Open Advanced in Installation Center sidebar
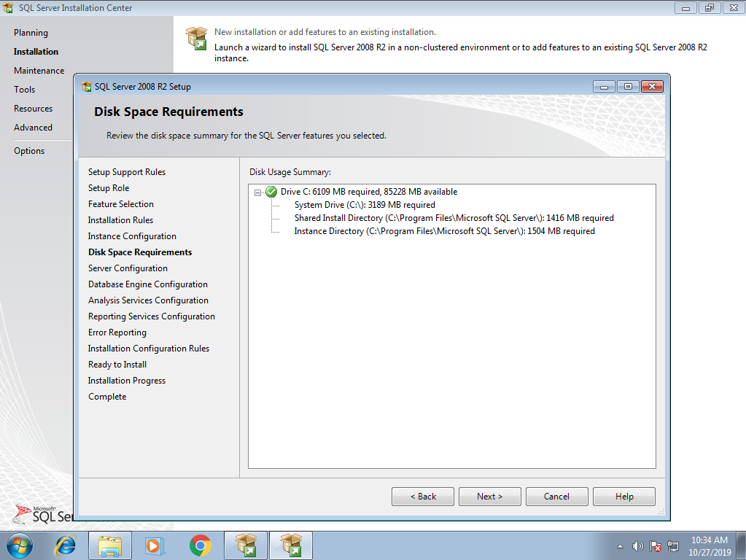This screenshot has height=560, width=746. point(34,128)
